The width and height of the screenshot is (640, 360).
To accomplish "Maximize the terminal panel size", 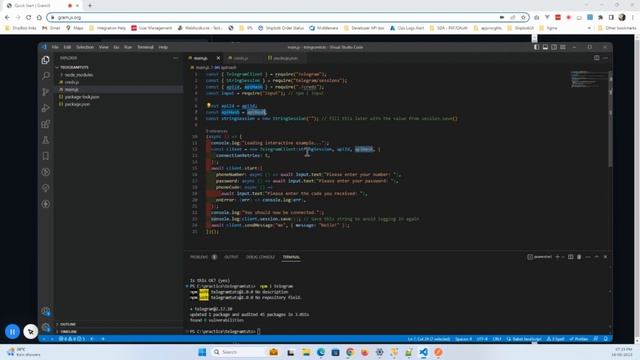I will pos(596,257).
